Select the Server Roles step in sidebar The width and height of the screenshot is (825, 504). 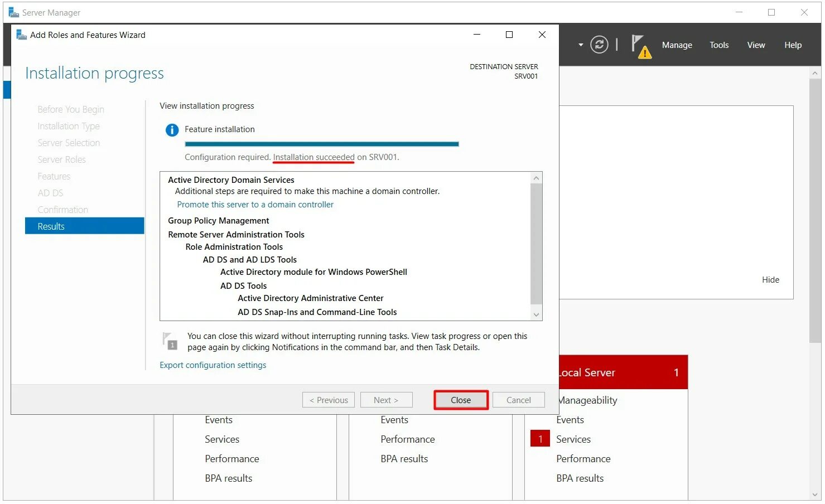pyautogui.click(x=61, y=159)
